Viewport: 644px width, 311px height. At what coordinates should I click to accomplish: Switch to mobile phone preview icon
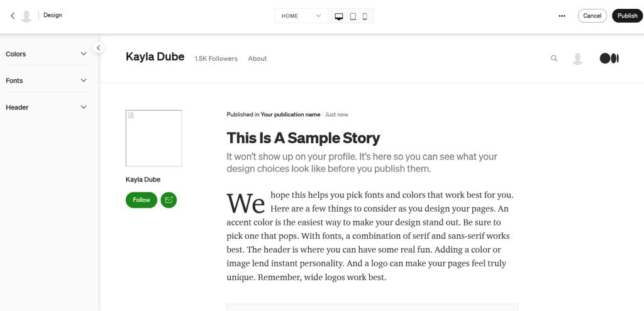[x=365, y=16]
